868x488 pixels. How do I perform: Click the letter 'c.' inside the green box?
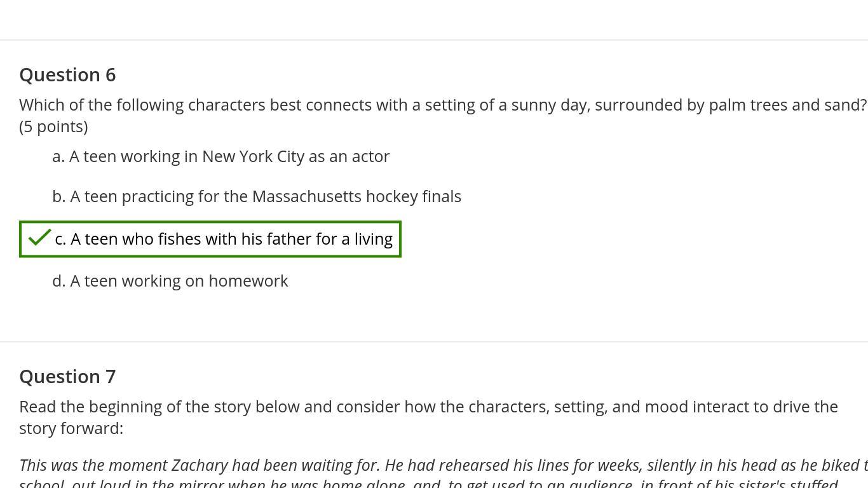(x=61, y=239)
